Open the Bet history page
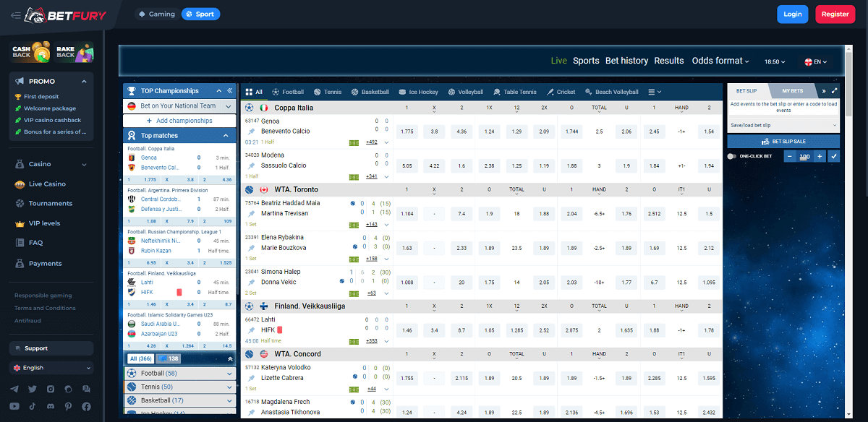The width and height of the screenshot is (868, 422). coord(626,61)
